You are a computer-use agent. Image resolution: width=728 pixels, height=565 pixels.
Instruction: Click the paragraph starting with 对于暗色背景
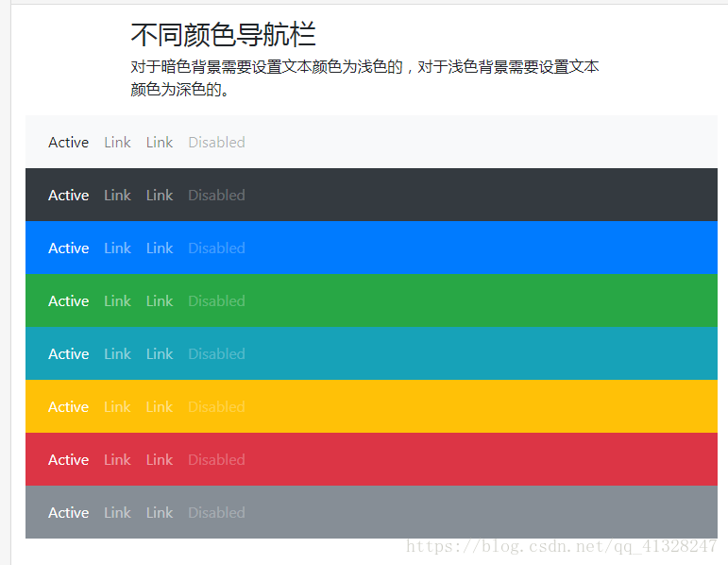364,77
